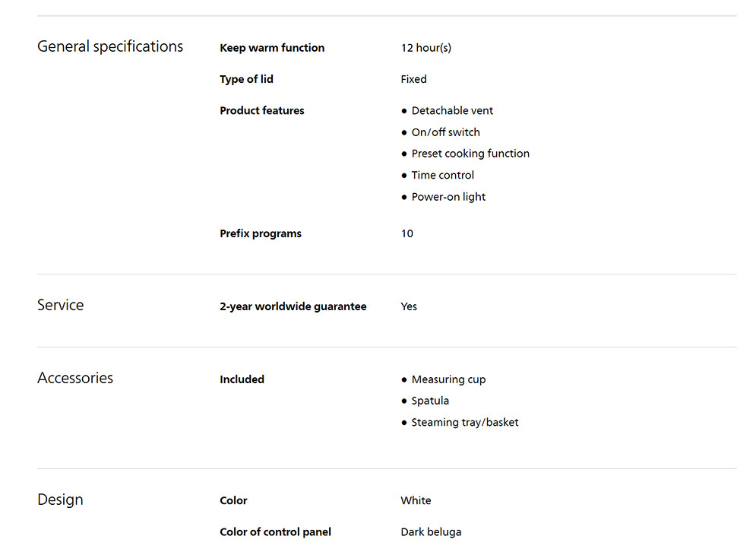
Task: Click the Spatula accessory item
Action: click(x=430, y=401)
